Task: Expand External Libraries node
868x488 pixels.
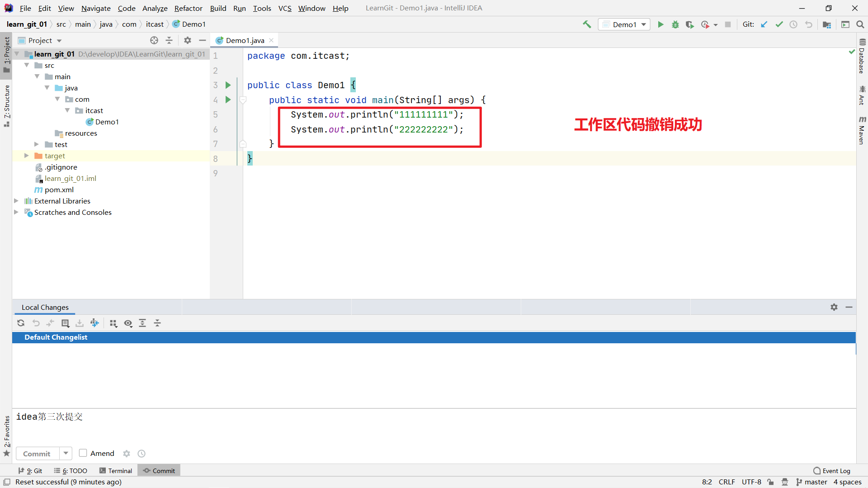Action: (16, 201)
